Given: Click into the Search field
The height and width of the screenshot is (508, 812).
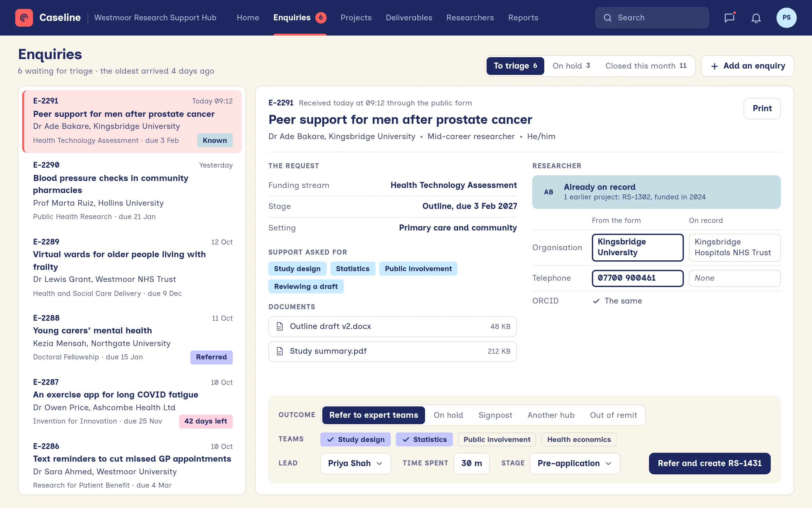Looking at the screenshot, I should click(x=652, y=18).
